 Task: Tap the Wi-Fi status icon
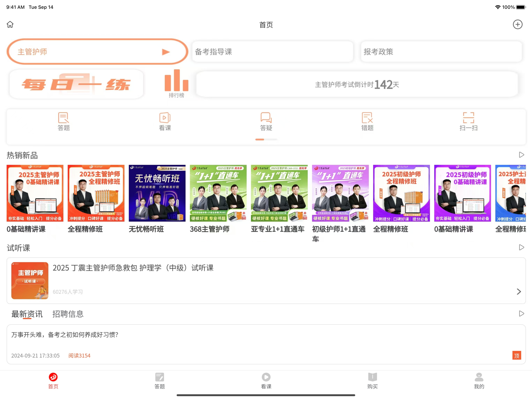click(498, 7)
